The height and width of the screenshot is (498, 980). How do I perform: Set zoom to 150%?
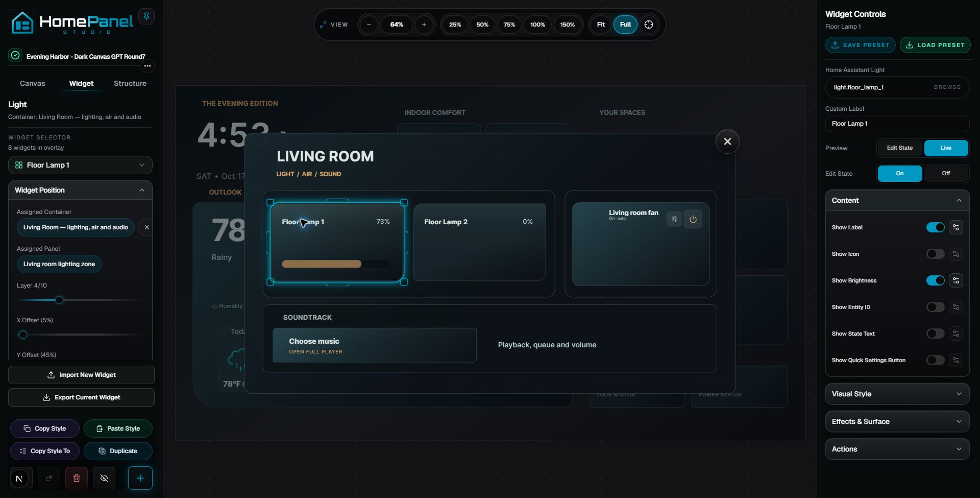pos(568,25)
